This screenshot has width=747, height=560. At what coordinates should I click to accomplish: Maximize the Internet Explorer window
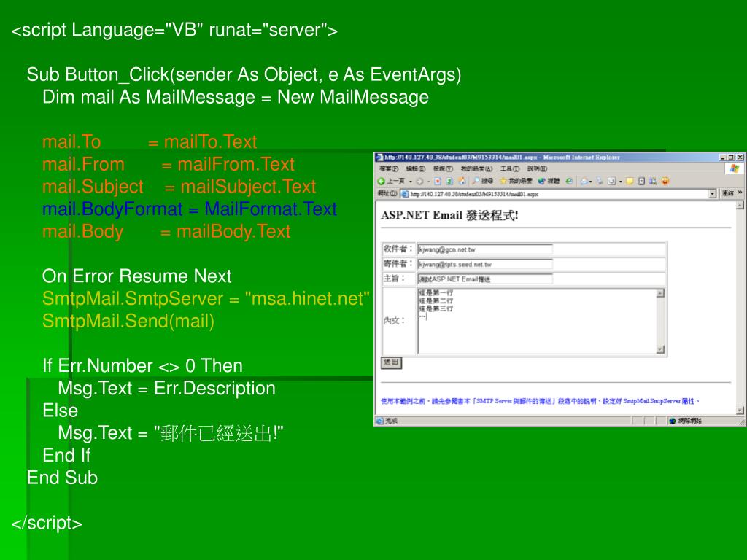pos(732,157)
